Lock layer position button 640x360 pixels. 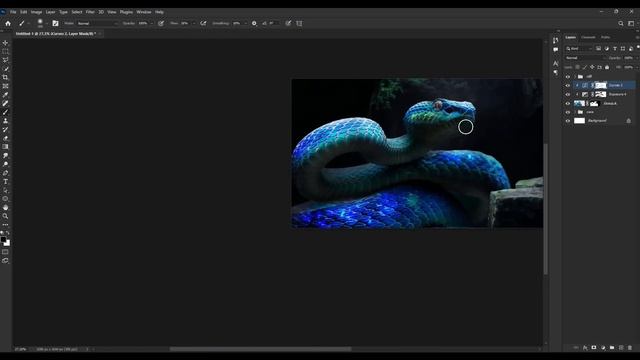click(x=592, y=67)
